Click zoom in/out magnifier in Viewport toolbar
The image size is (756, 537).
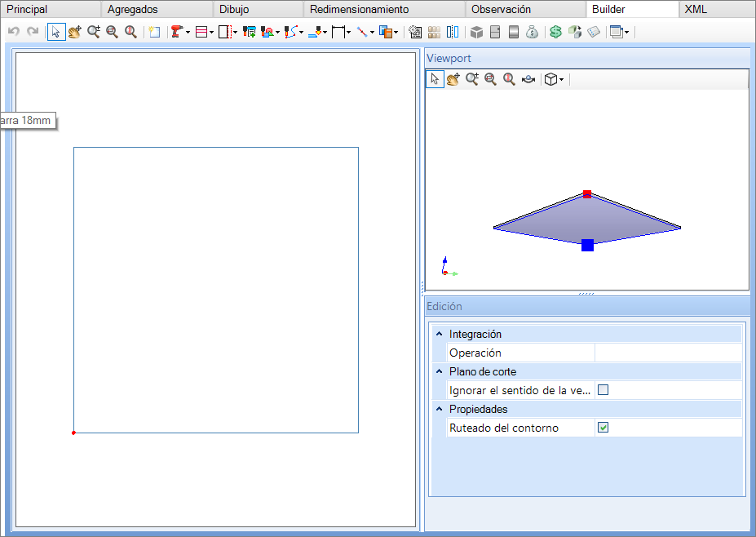point(472,78)
